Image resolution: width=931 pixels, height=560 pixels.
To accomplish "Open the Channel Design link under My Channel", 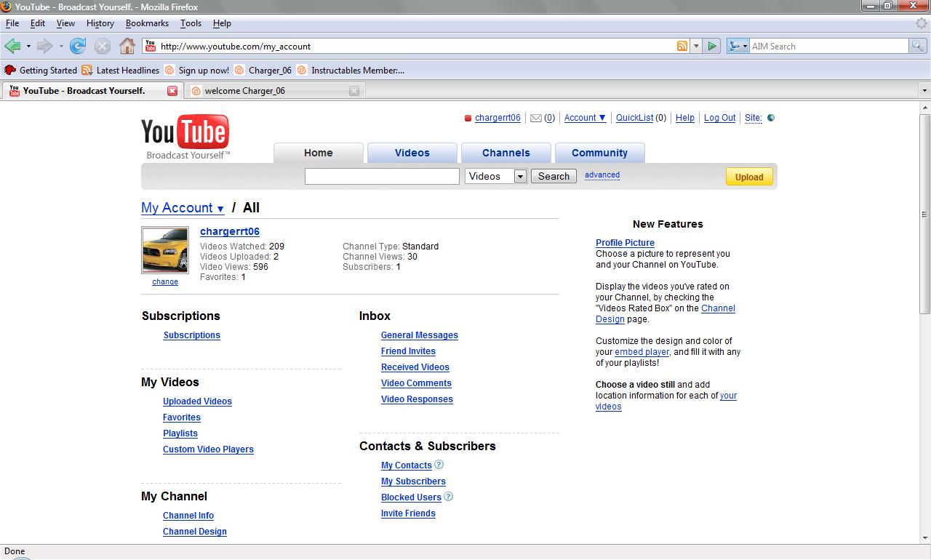I will [195, 532].
